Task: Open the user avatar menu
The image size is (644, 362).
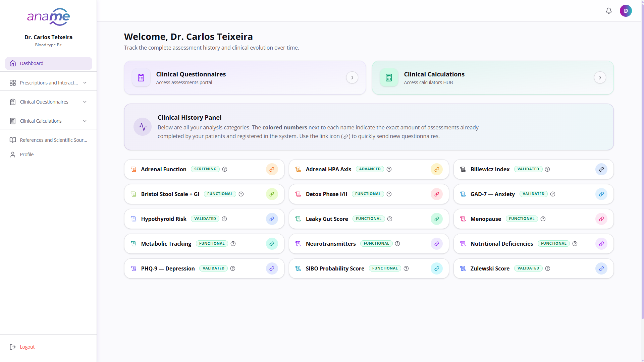Action: coord(626,11)
